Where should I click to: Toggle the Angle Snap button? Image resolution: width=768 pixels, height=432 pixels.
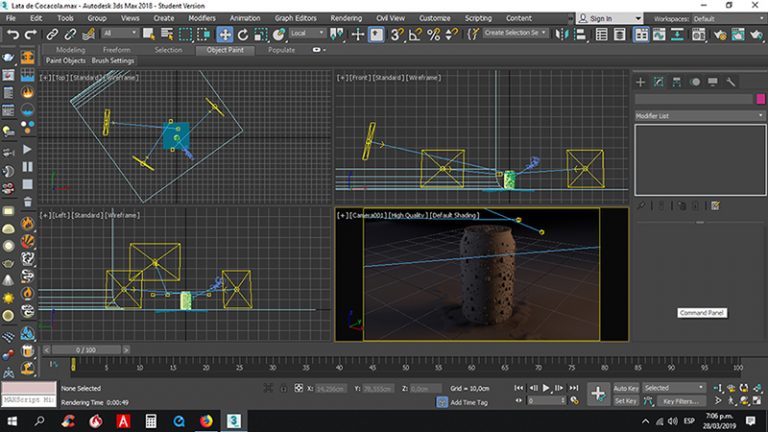point(415,34)
